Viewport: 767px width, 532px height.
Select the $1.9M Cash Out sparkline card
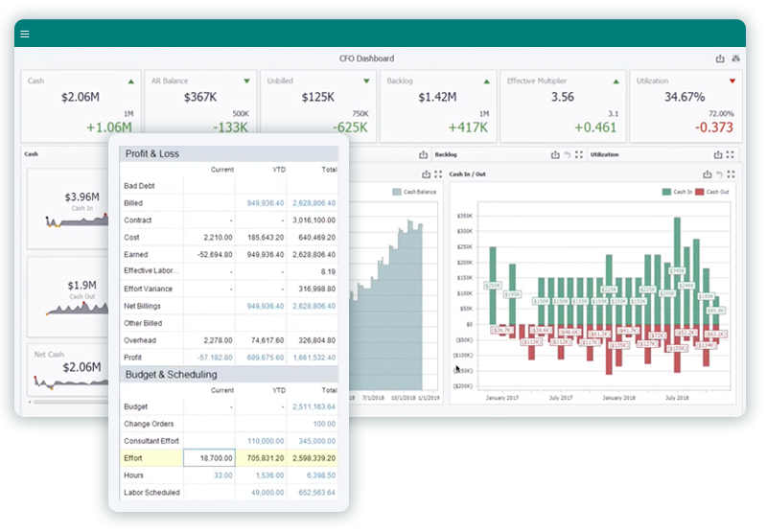click(68, 297)
